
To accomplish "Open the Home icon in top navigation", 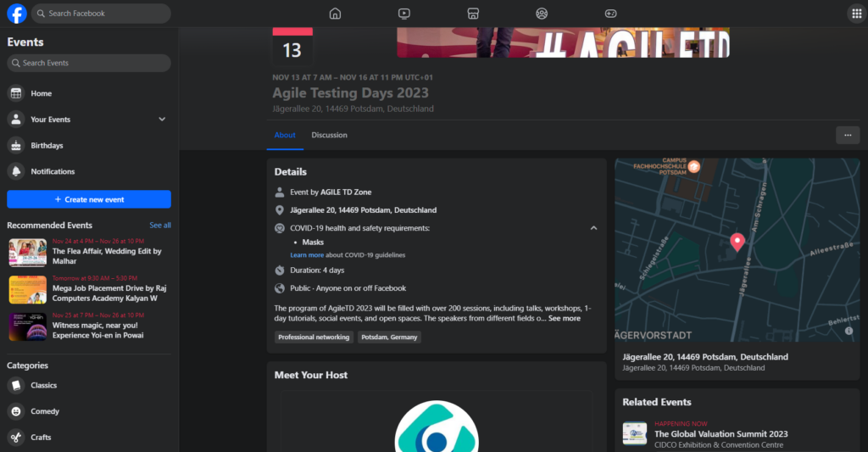I will point(335,14).
